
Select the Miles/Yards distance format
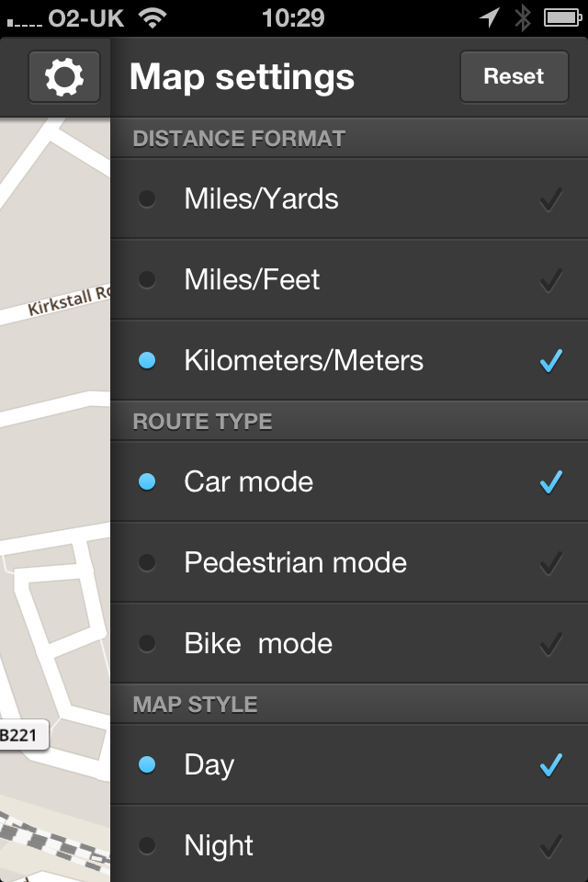(x=262, y=198)
